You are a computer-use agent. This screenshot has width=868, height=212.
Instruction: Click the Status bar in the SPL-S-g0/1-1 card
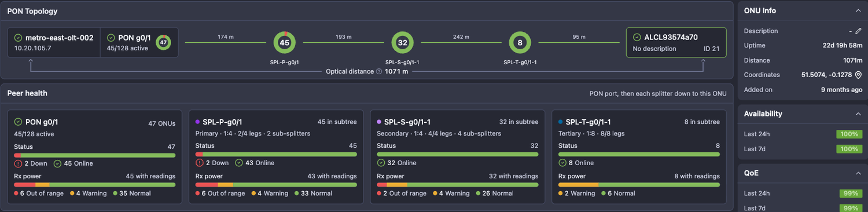click(x=458, y=155)
